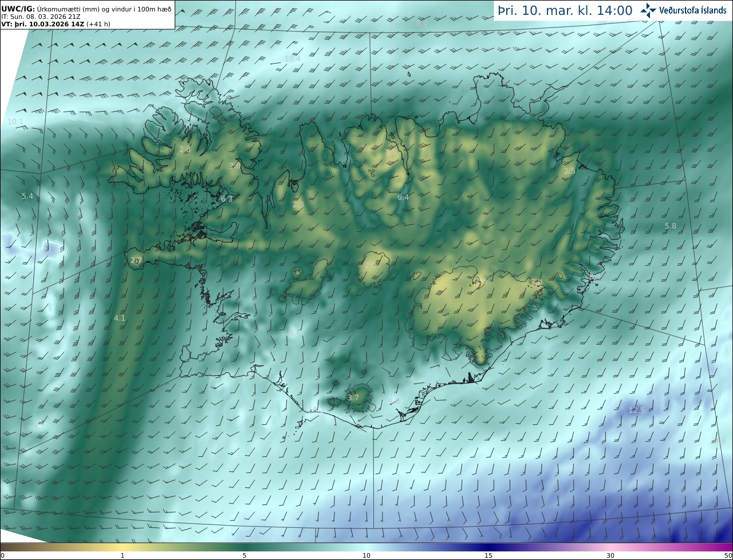Select the 'IT: Sun. 08. 03. 2026 21Z' line
The width and height of the screenshot is (733, 560).
point(41,17)
